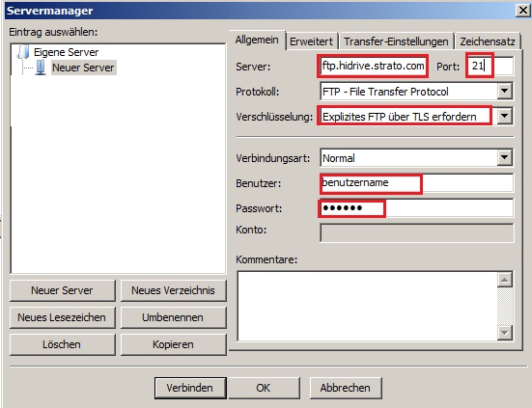The width and height of the screenshot is (532, 408).
Task: Click the Explizites FTP über TLS combo box
Action: [416, 117]
